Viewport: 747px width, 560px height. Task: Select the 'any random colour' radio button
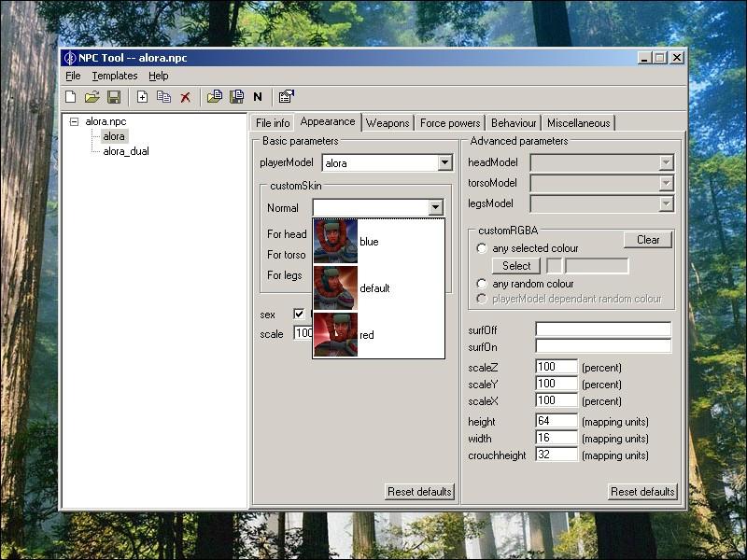point(482,284)
